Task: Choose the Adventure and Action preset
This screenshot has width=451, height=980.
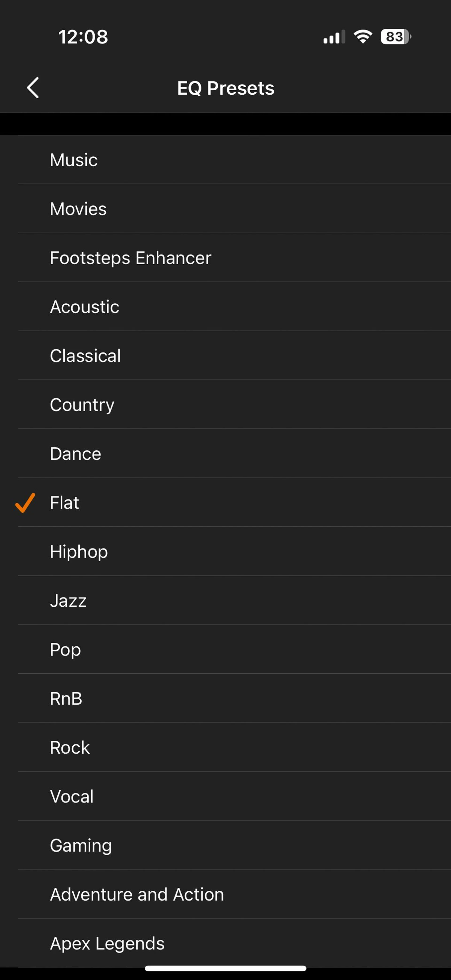Action: (x=137, y=894)
